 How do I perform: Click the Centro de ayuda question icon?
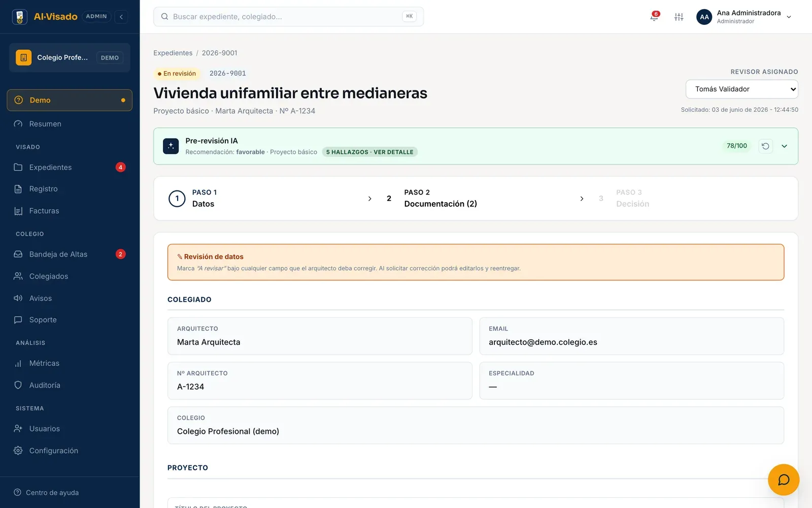(17, 492)
